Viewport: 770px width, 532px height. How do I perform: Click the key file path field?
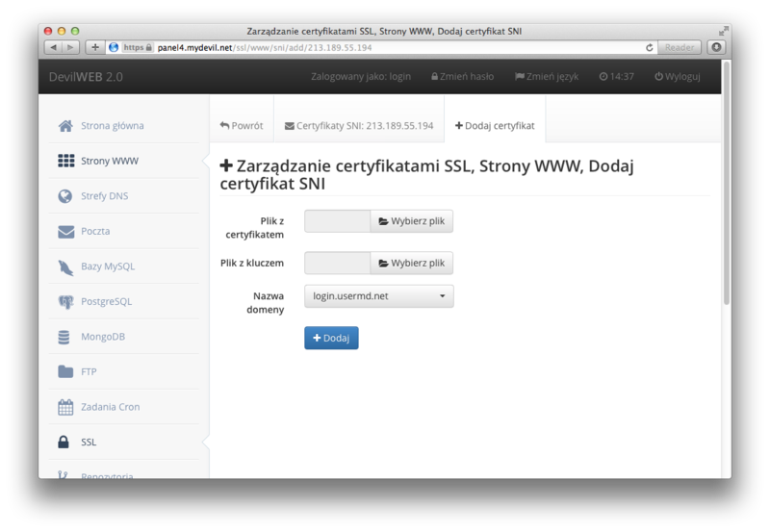338,264
